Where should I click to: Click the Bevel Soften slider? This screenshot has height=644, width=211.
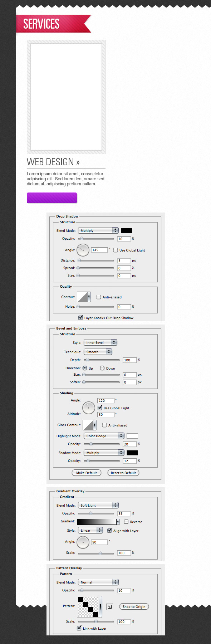(x=102, y=382)
